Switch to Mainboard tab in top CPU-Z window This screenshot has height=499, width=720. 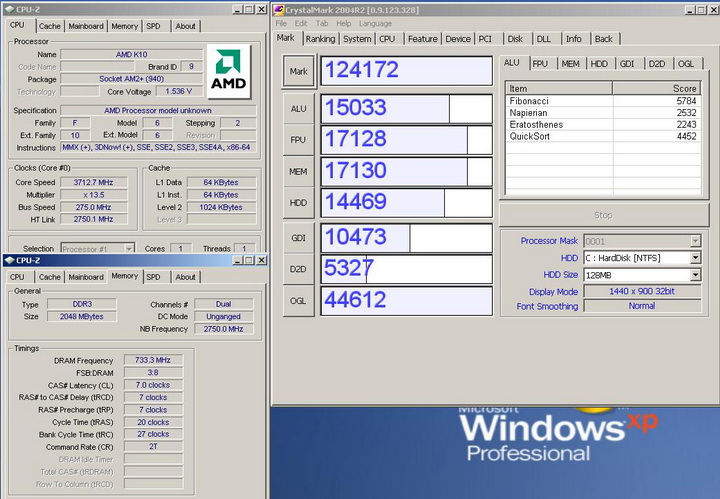[86, 26]
